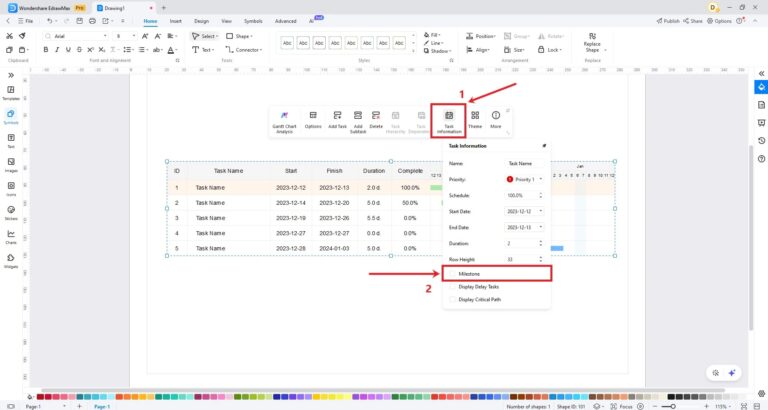Screen dimensions: 768x410
Task: Show More Gantt chart options
Action: point(496,120)
